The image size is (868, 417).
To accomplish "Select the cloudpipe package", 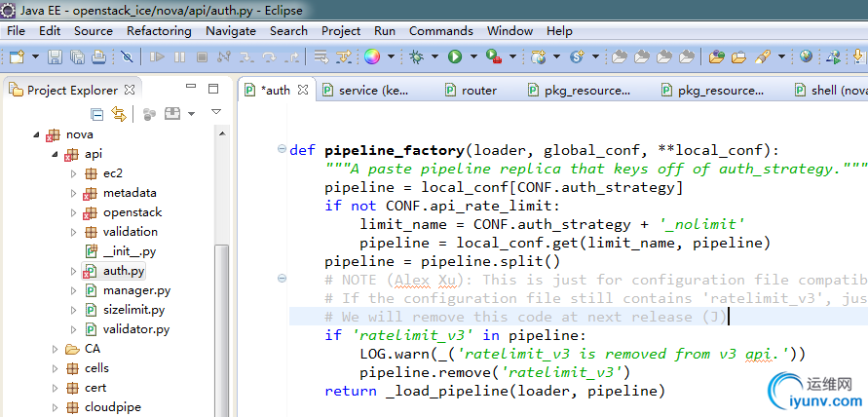I will (x=113, y=407).
